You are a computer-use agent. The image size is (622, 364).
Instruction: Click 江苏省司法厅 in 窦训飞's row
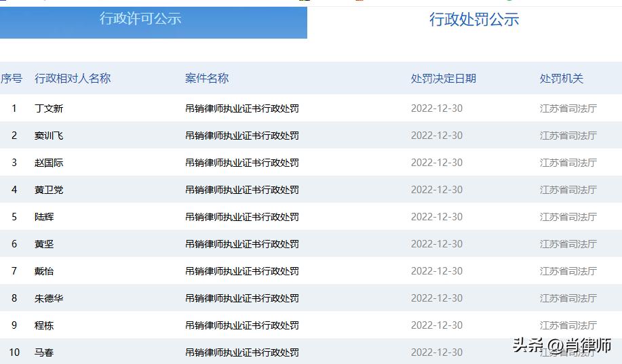coord(568,136)
